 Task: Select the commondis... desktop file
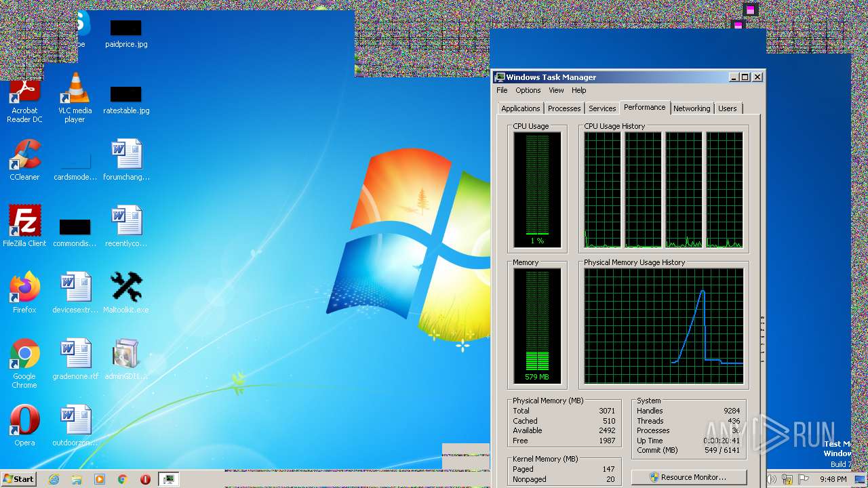click(x=75, y=232)
